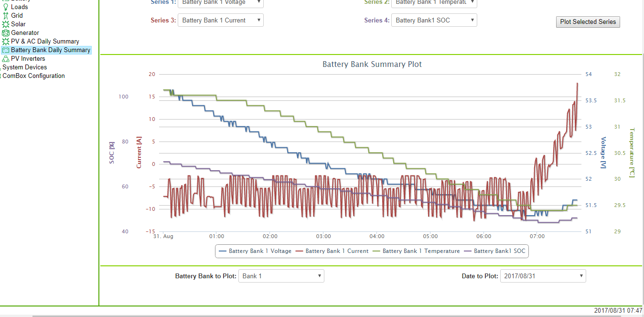Click the PV Inverters icon
Viewport: 644px width, 317px height.
point(6,59)
